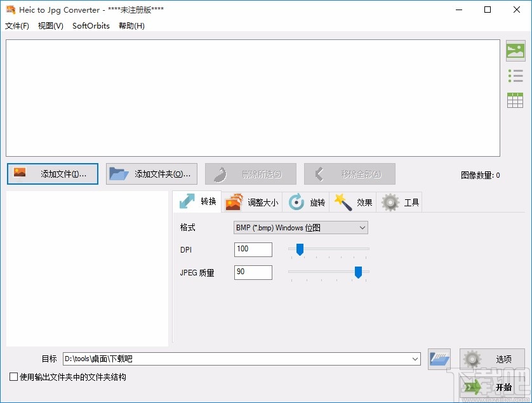Click the 添加文件 button
532x403 pixels.
coord(53,173)
